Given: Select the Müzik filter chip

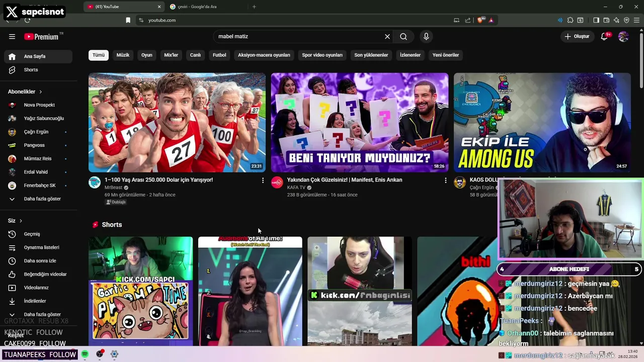Looking at the screenshot, I should point(123,55).
